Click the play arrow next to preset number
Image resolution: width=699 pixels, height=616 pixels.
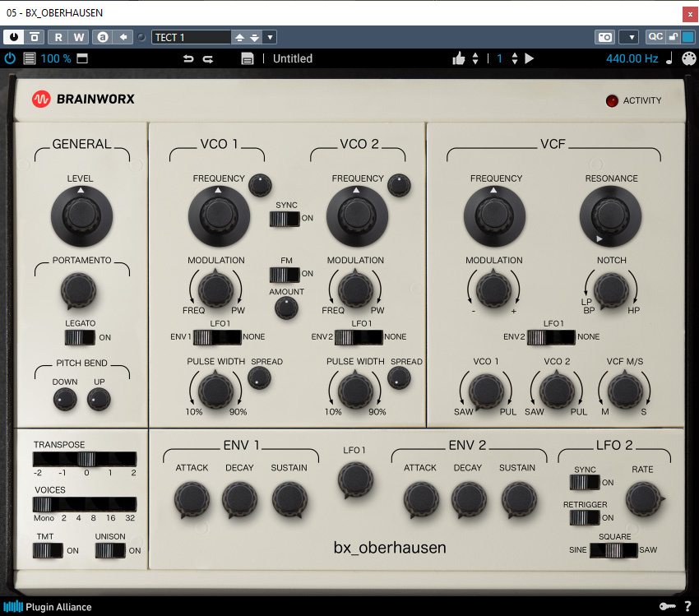tap(529, 58)
